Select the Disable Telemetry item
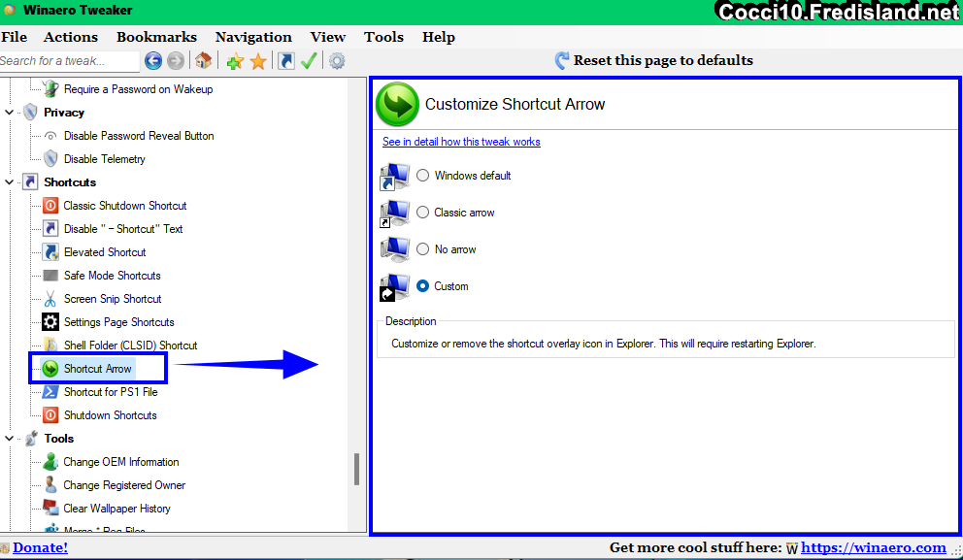The width and height of the screenshot is (963, 560). [105, 159]
